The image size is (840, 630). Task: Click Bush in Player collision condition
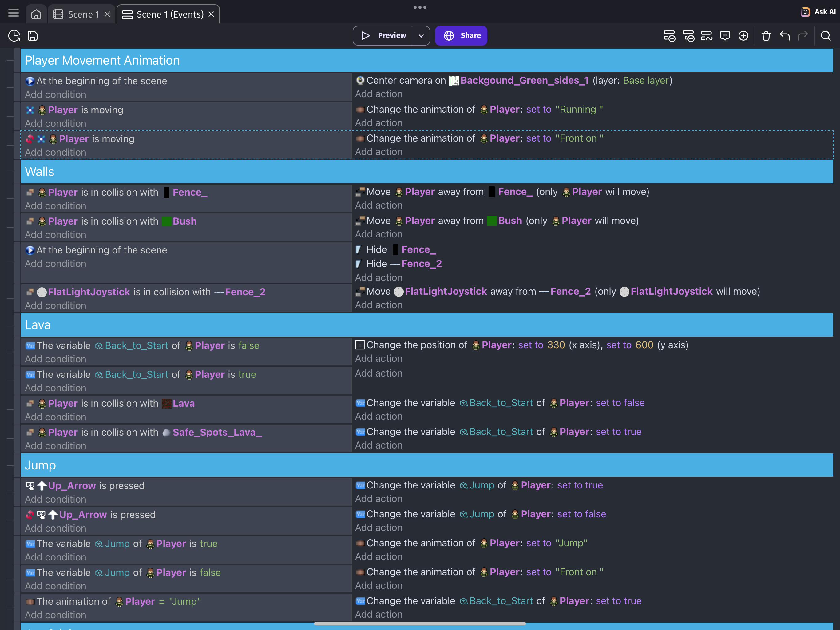(x=184, y=221)
